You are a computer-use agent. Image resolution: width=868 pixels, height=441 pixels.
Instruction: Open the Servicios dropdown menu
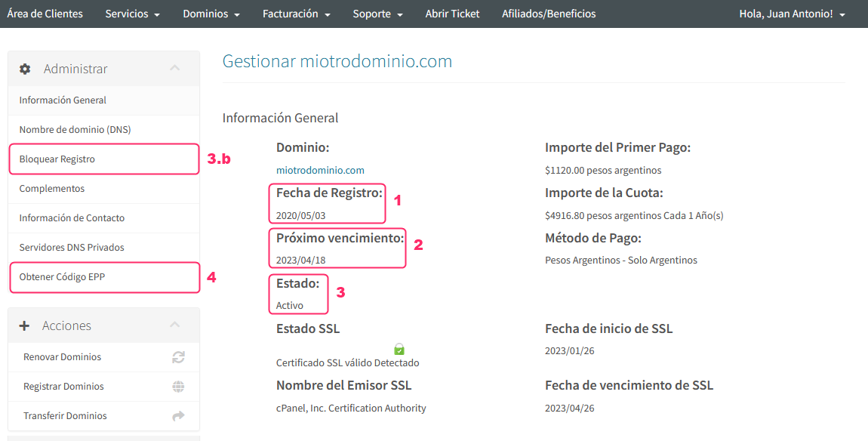point(132,14)
